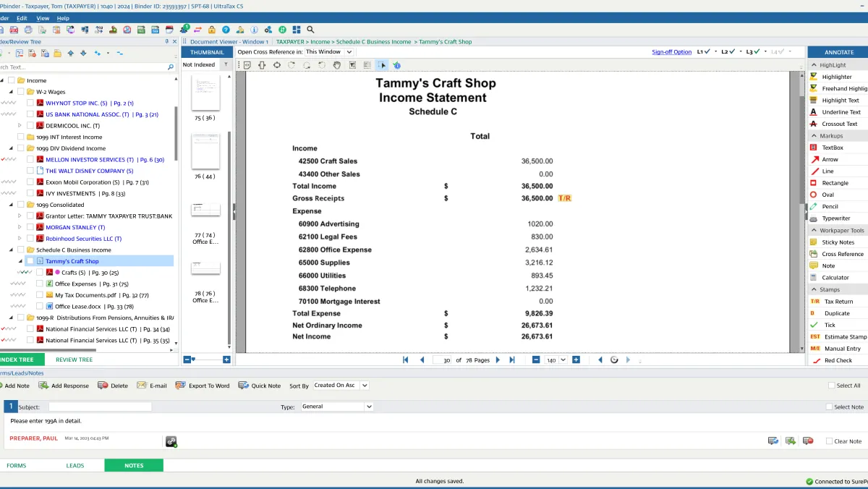Screen dimensions: 868x489
Task: Click in the note Subject field
Action: pos(100,407)
